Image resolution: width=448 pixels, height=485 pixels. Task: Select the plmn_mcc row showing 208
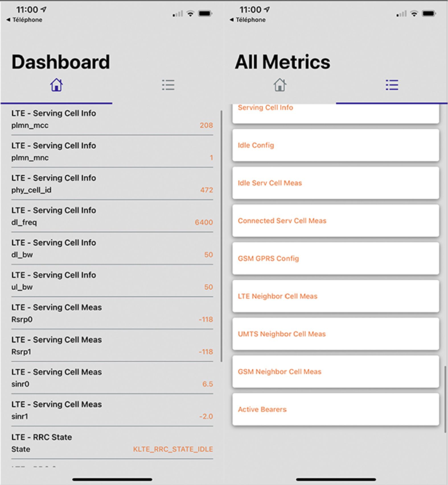click(112, 120)
